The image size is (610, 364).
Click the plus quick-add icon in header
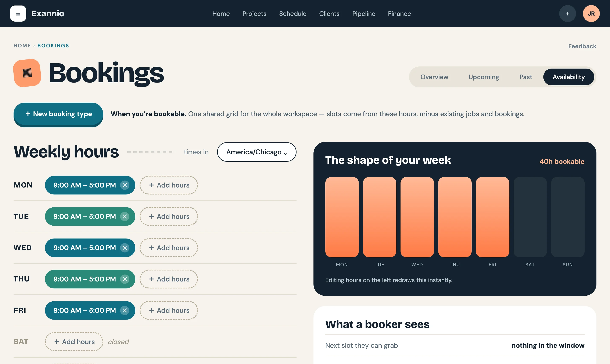coord(567,14)
